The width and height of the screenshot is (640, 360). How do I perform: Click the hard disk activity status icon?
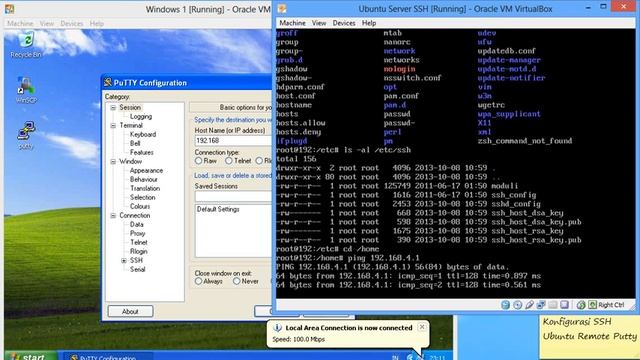point(505,305)
